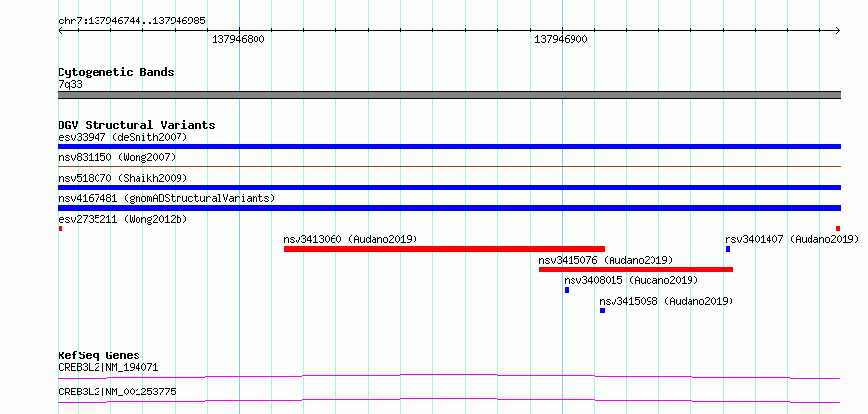Click the left red endpoint of esv2735211
This screenshot has width=868, height=414.
pos(60,228)
